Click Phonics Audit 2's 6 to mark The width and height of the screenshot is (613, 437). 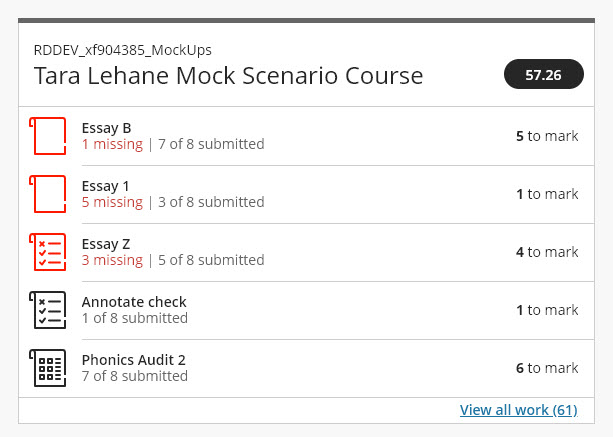[x=547, y=368]
